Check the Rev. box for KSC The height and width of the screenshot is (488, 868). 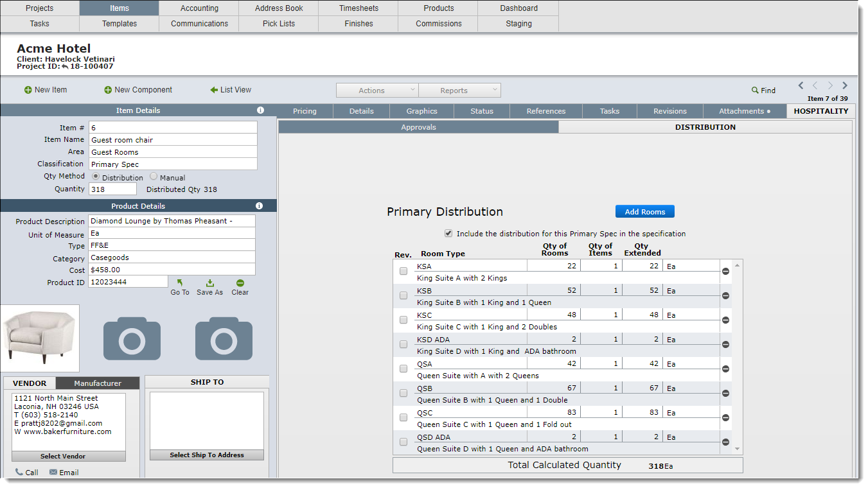point(403,320)
